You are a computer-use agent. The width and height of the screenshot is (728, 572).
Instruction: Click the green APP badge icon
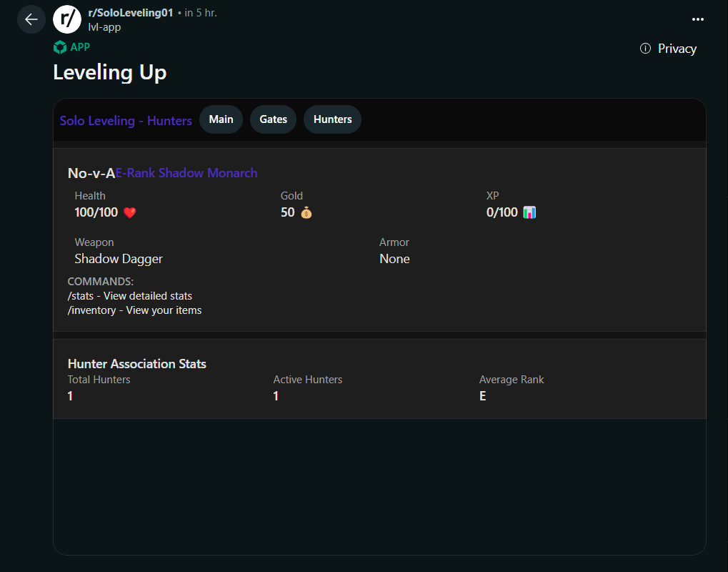click(x=60, y=47)
